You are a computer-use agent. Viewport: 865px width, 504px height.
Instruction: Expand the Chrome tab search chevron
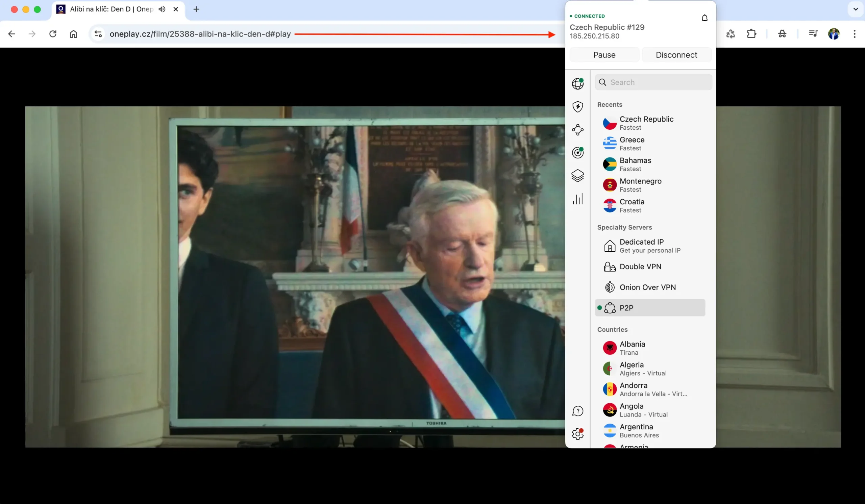pos(856,9)
